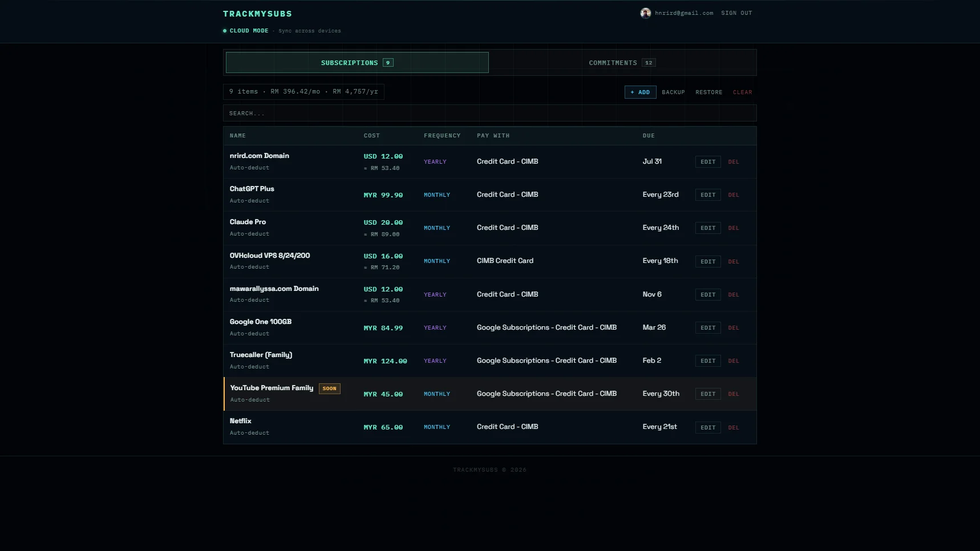Click the Google One 100GB name
The image size is (980, 551).
[261, 322]
